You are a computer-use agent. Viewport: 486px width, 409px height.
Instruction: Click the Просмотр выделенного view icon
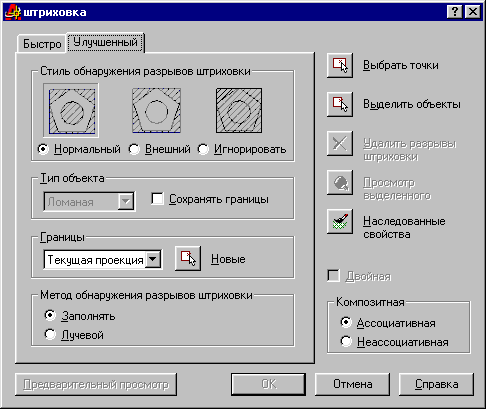pyautogui.click(x=340, y=183)
